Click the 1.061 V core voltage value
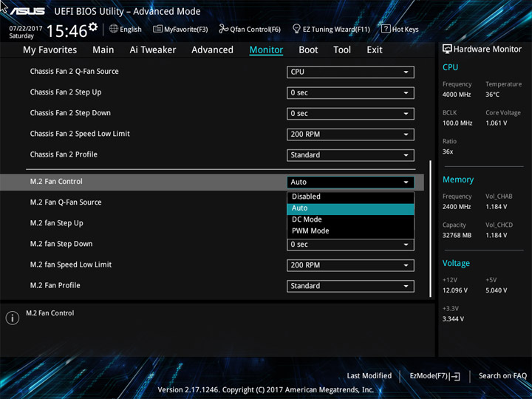This screenshot has width=532, height=399. [x=497, y=123]
